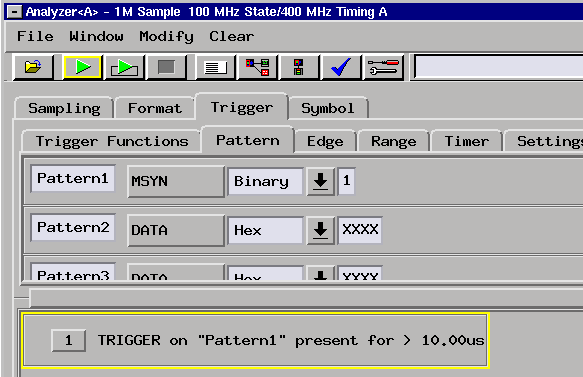This screenshot has width=583, height=377.
Task: Click the Pattern1 name field
Action: point(73,178)
